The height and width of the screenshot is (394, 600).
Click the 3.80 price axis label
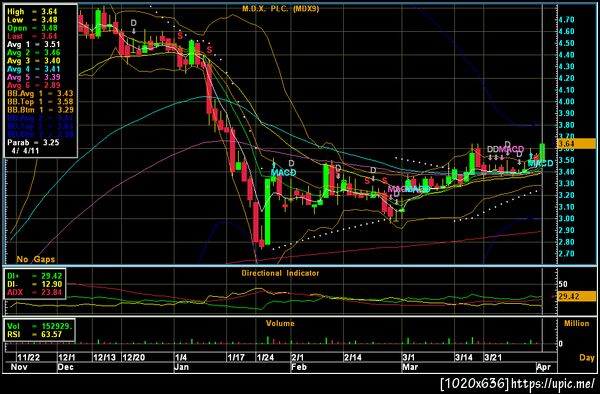(566, 125)
